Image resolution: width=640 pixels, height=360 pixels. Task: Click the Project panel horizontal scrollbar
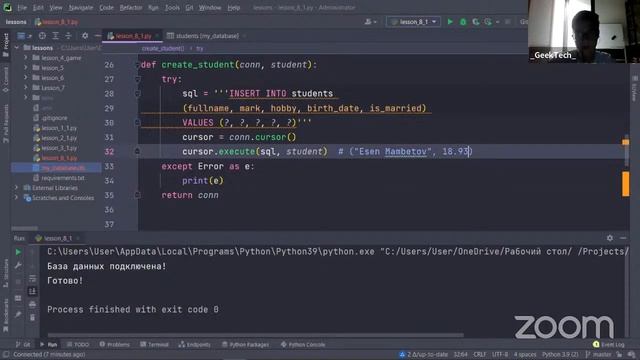(x=24, y=228)
